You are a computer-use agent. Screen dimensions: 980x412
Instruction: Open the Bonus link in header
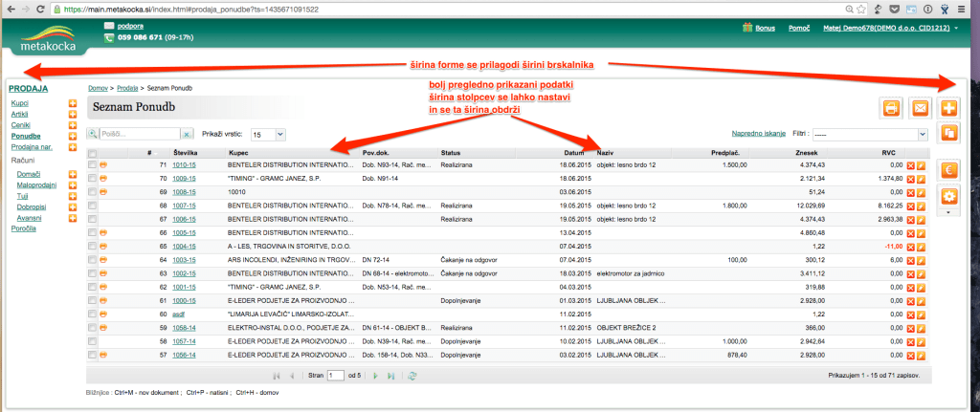coord(765,29)
